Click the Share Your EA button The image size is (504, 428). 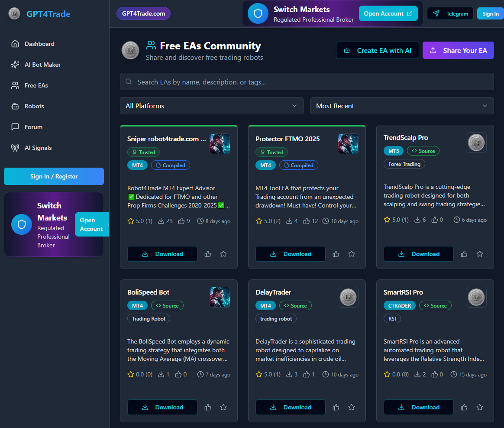458,50
